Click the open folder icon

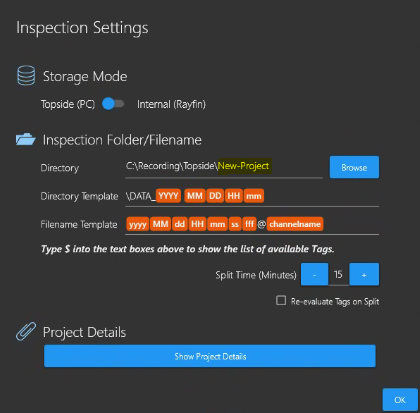click(x=26, y=139)
